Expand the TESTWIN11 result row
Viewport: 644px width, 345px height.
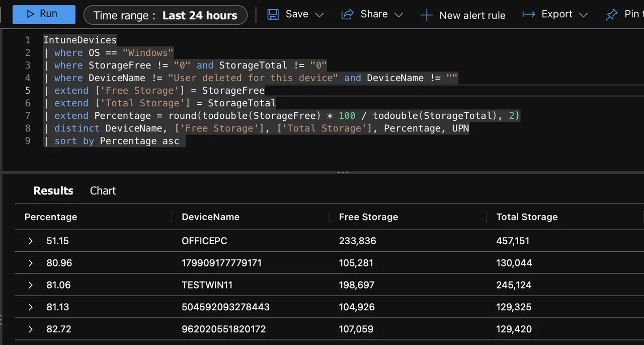31,285
